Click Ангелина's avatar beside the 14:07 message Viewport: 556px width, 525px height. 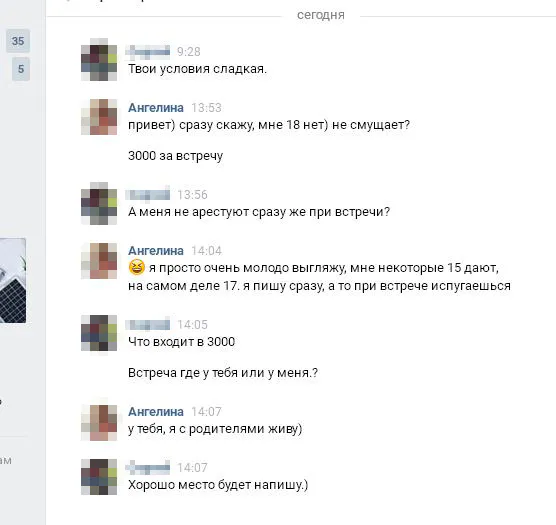(x=99, y=423)
